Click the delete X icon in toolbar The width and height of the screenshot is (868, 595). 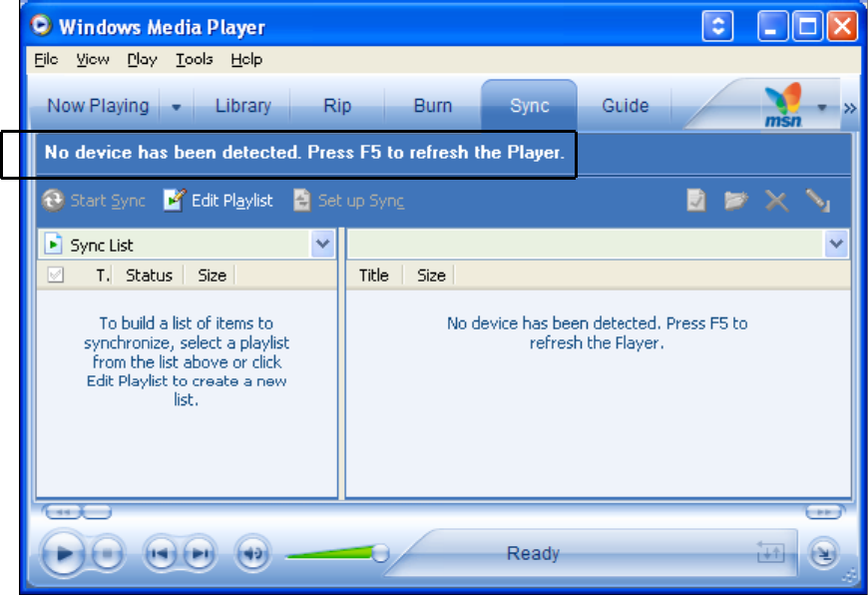(776, 201)
